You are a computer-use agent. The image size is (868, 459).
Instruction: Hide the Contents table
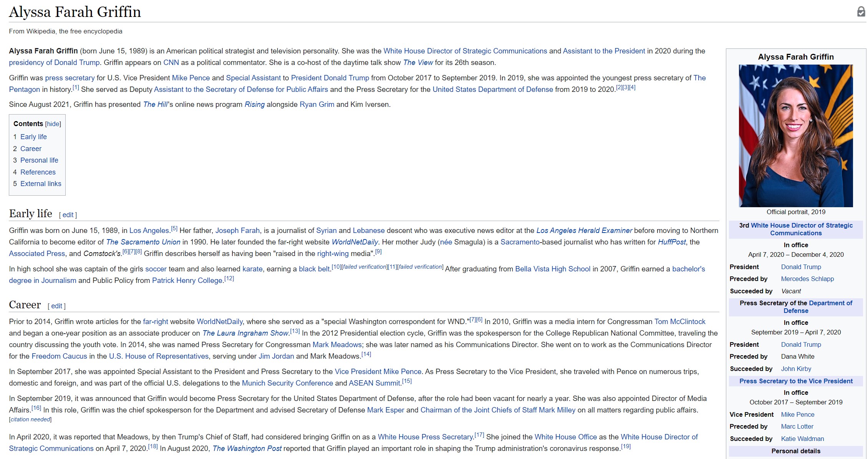53,124
